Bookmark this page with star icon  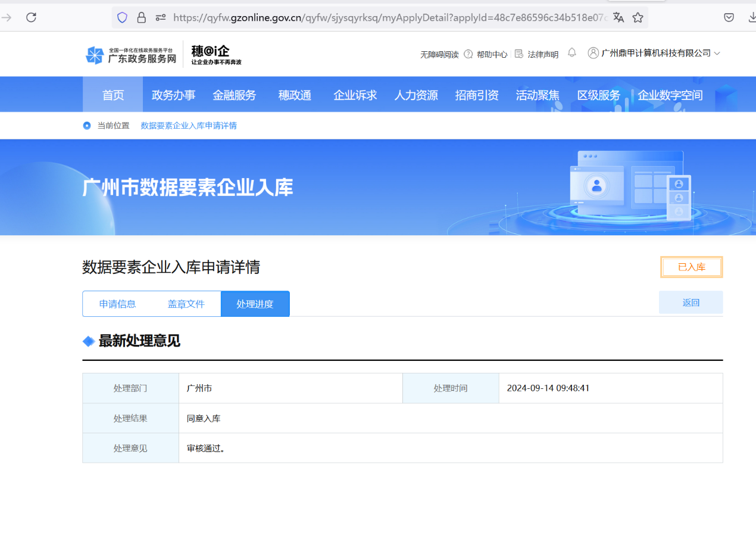pos(638,17)
